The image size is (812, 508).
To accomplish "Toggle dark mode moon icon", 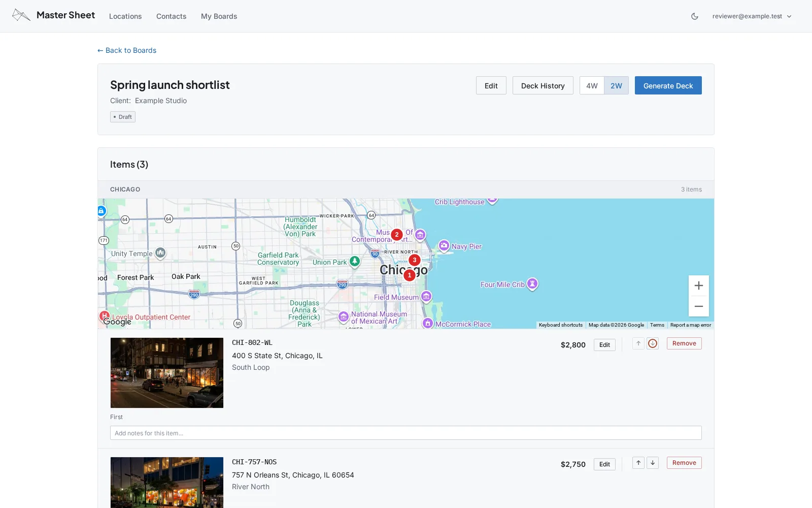I will [x=695, y=16].
